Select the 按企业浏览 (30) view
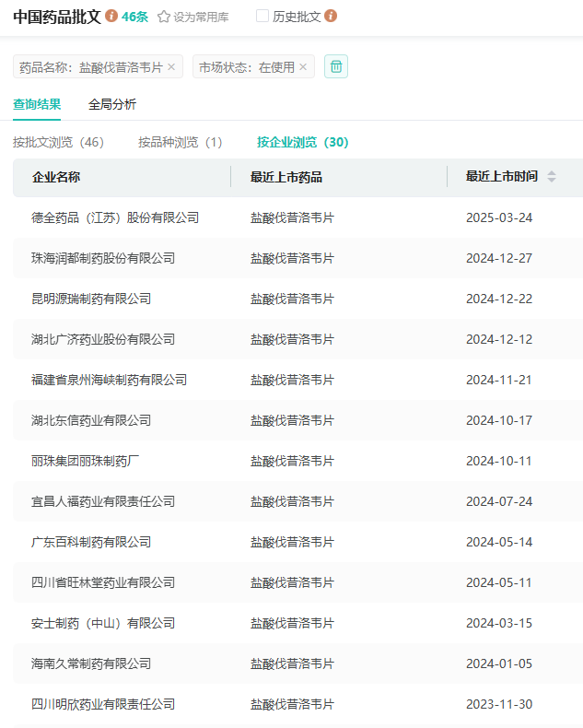This screenshot has height=728, width=583. click(302, 142)
